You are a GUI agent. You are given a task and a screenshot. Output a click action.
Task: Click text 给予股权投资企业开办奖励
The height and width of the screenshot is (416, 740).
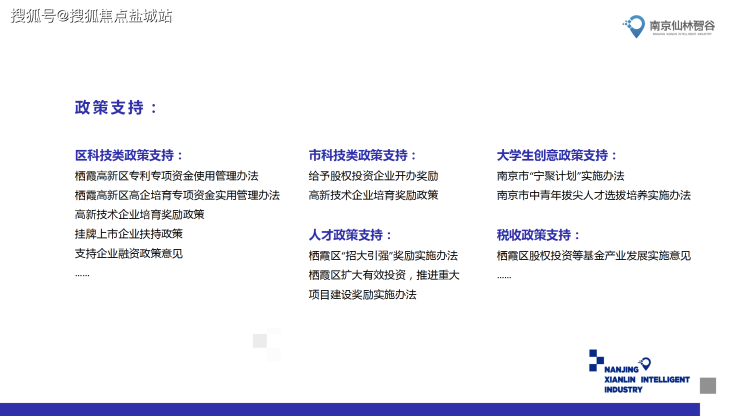click(x=373, y=176)
